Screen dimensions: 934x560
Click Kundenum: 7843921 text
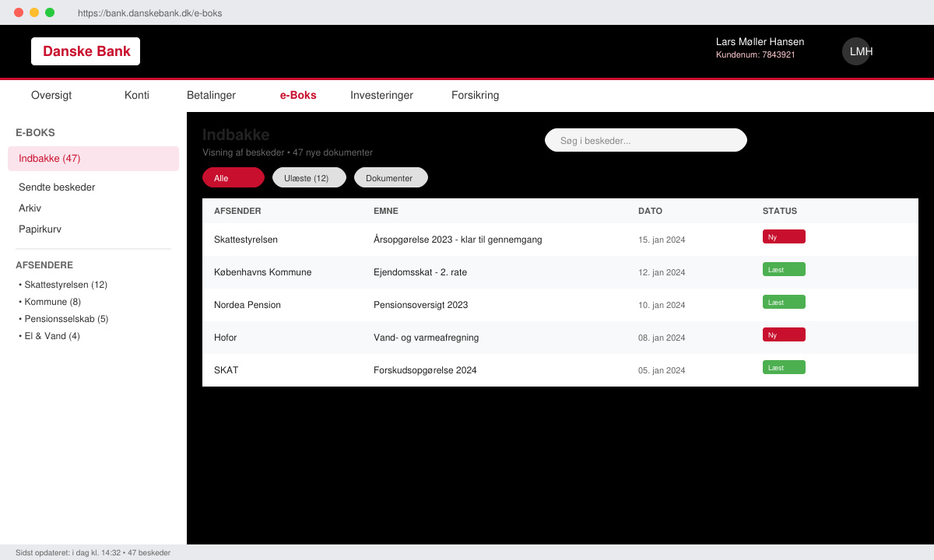[756, 55]
